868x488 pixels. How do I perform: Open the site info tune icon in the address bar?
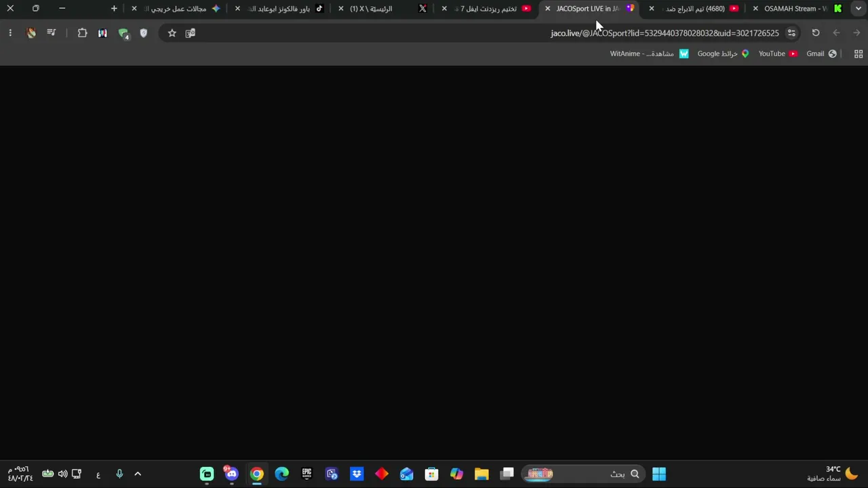[x=791, y=33]
